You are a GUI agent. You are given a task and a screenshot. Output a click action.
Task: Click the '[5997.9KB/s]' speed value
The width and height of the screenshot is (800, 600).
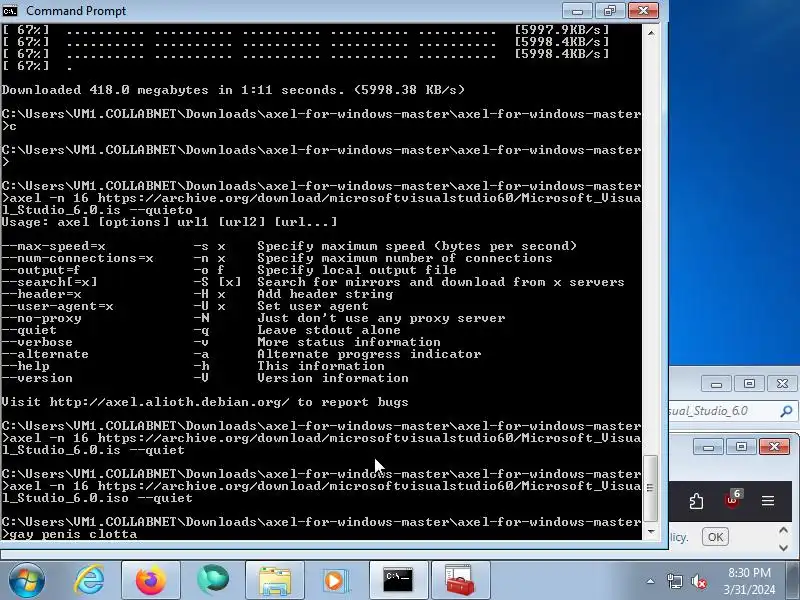(x=562, y=30)
